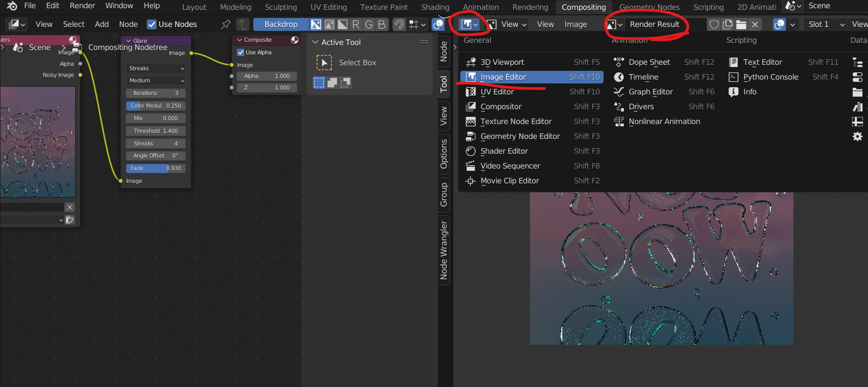This screenshot has height=387, width=868.
Task: Choose Graph Editor editor type
Action: pos(664,92)
